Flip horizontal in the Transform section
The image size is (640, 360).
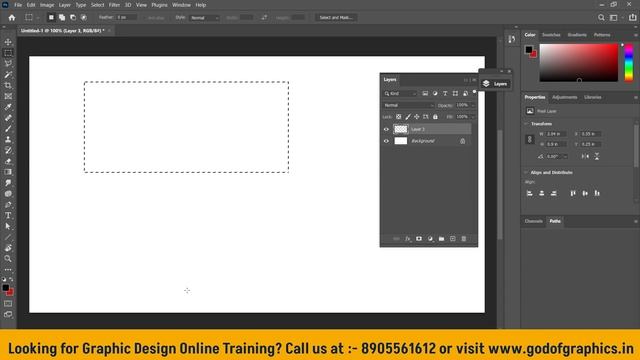[x=585, y=156]
